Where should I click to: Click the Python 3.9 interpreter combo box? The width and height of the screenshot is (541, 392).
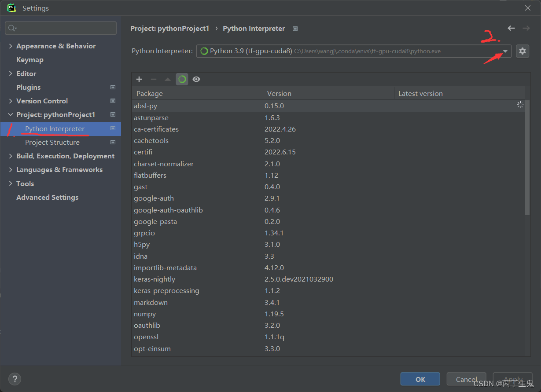354,51
